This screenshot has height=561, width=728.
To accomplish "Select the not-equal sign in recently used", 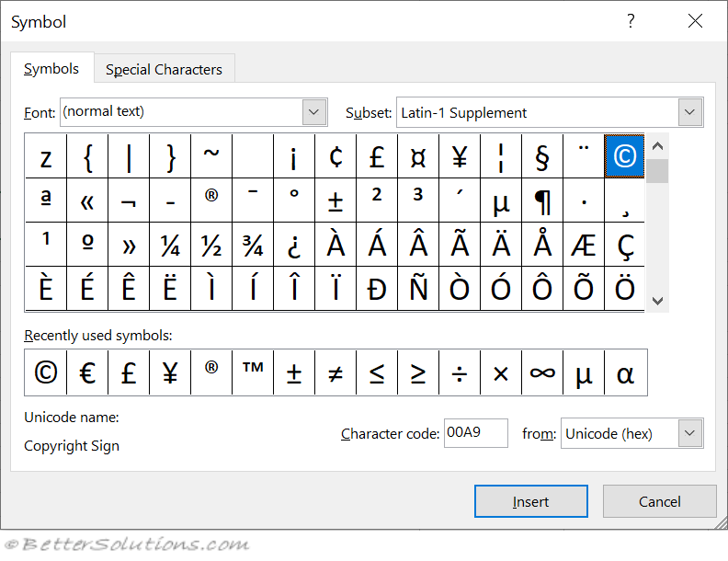I will tap(336, 372).
